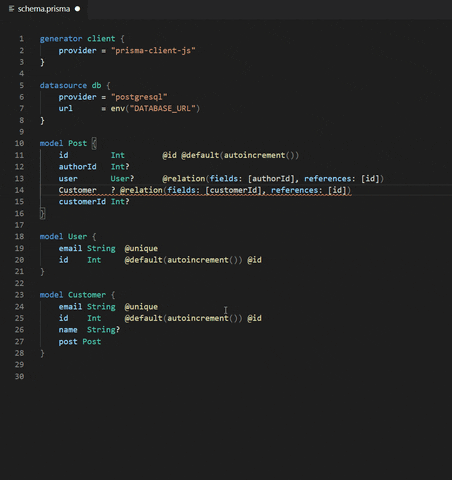Click 'references:' on error line 14

click(x=296, y=190)
